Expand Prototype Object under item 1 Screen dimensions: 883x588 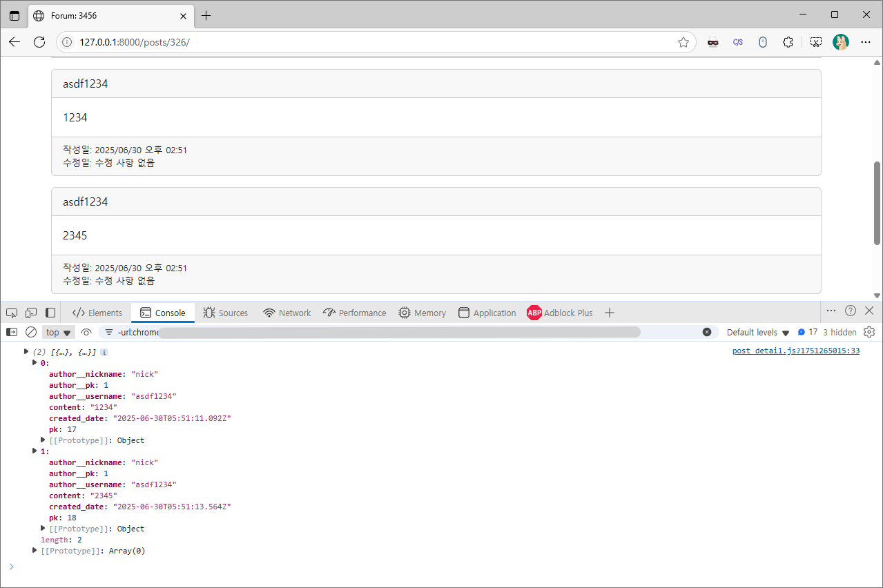pos(43,529)
